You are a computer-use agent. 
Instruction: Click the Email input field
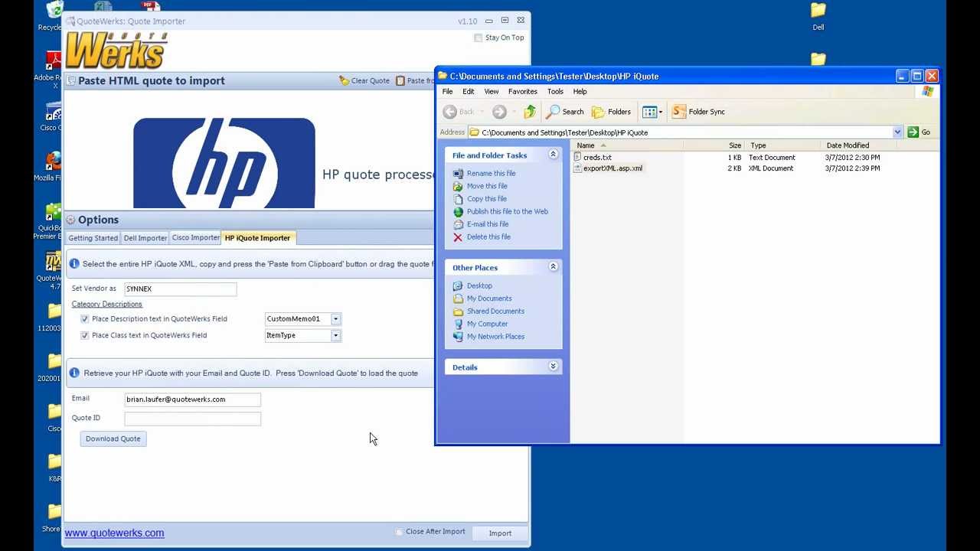click(193, 399)
